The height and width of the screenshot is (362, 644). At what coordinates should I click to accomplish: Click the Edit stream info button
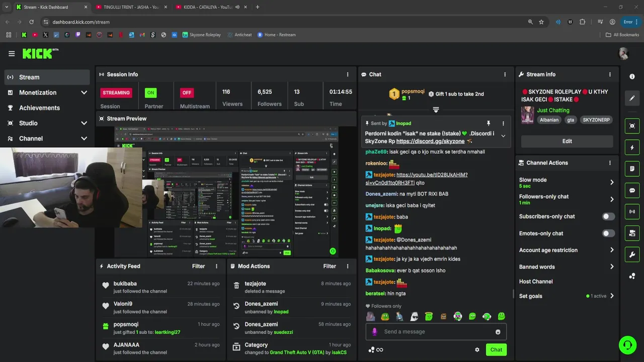[567, 141]
